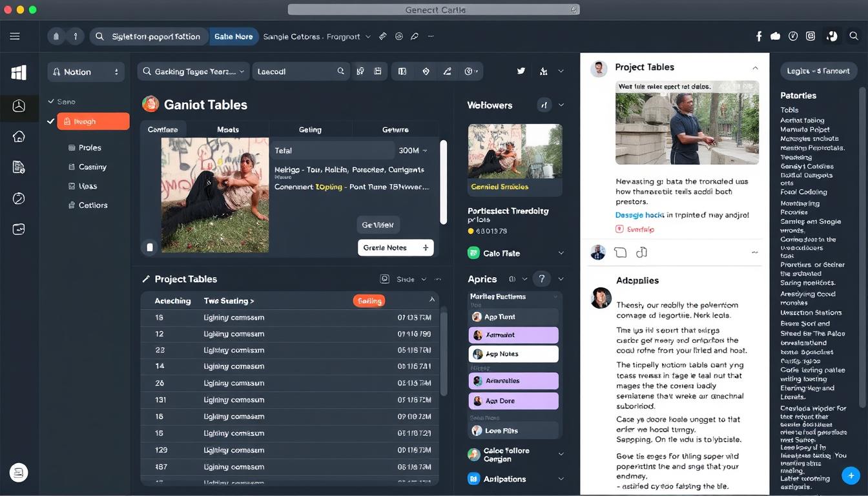
Task: Open the clock icon in left sidebar
Action: point(19,106)
